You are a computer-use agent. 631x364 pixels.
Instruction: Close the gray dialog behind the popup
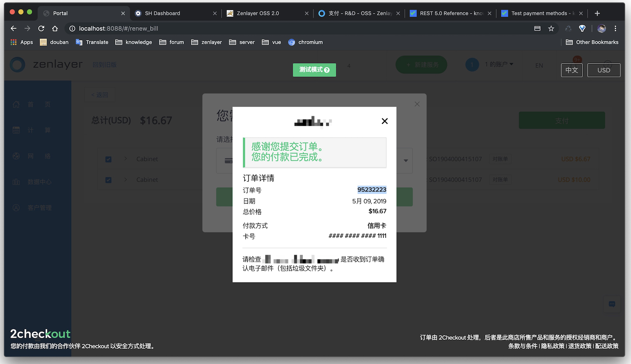click(417, 104)
